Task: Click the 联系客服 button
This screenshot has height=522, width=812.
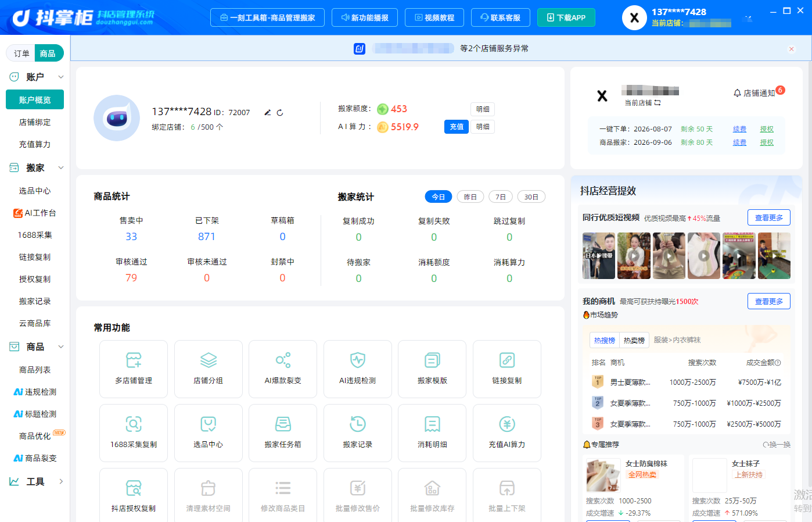Action: 501,17
